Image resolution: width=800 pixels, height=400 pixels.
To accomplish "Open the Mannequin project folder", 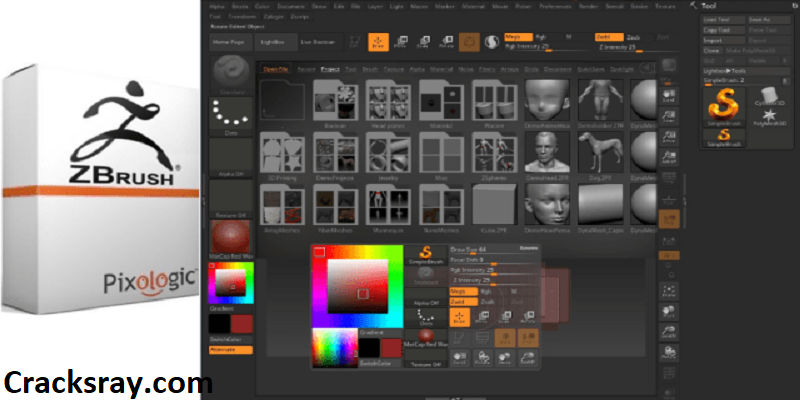I will (x=388, y=209).
